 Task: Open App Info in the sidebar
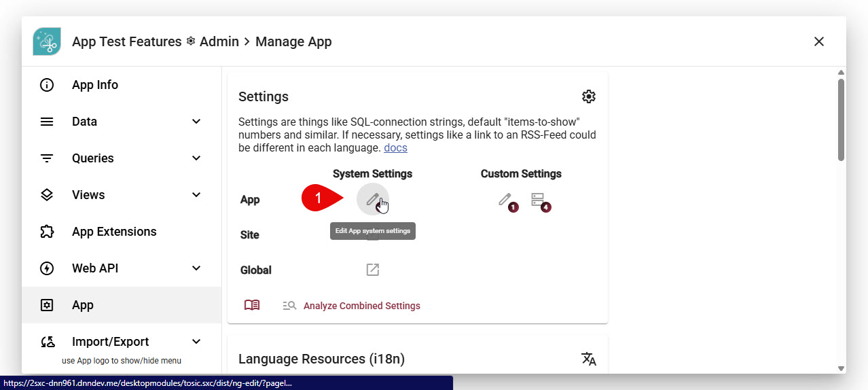95,85
